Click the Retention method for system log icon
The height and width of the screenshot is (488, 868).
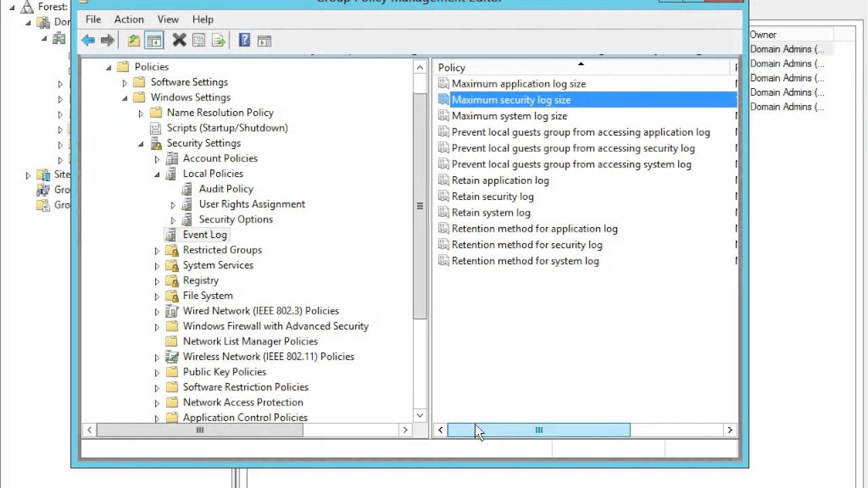[443, 261]
